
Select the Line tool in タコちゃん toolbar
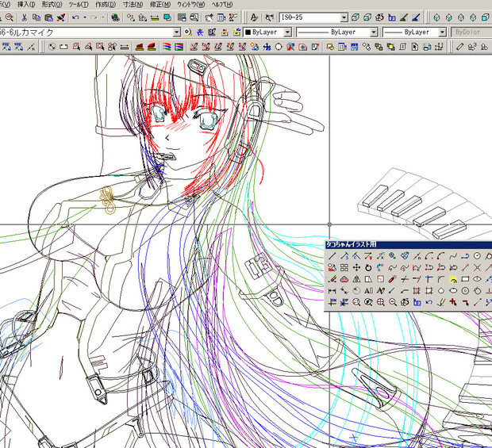point(332,256)
